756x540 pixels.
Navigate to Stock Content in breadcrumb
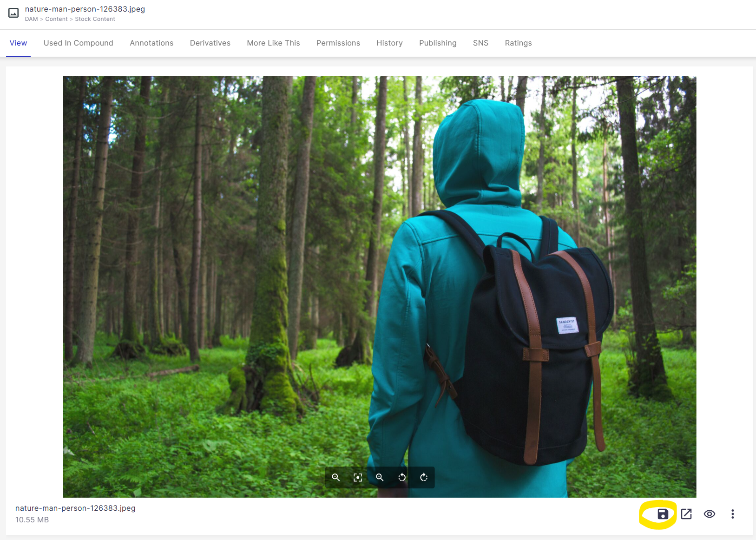tap(95, 19)
